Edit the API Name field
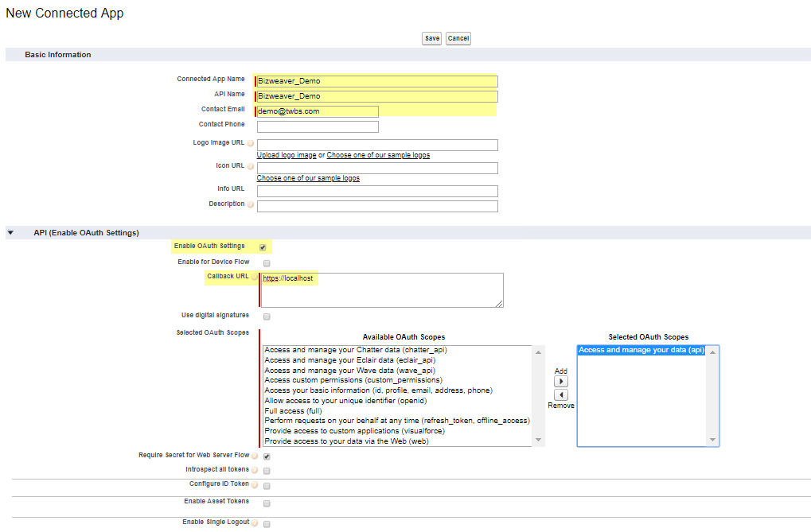The height and width of the screenshot is (532, 811). pyautogui.click(x=377, y=96)
